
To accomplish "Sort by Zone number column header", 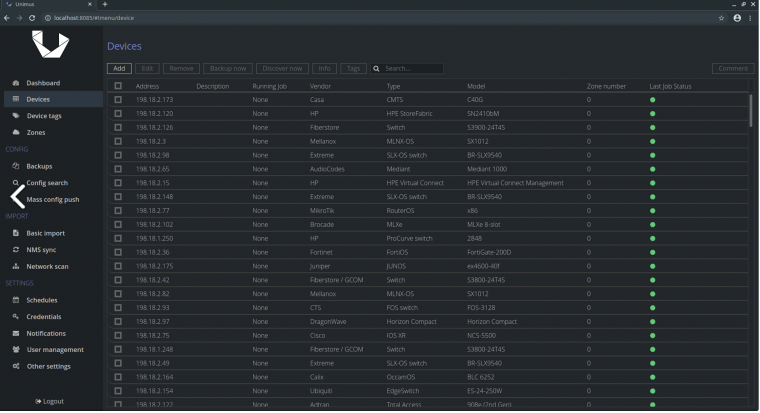I will (x=606, y=86).
